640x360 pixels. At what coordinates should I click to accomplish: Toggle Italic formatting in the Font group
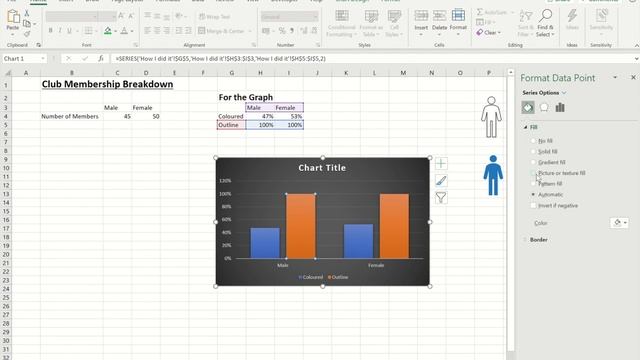60,31
